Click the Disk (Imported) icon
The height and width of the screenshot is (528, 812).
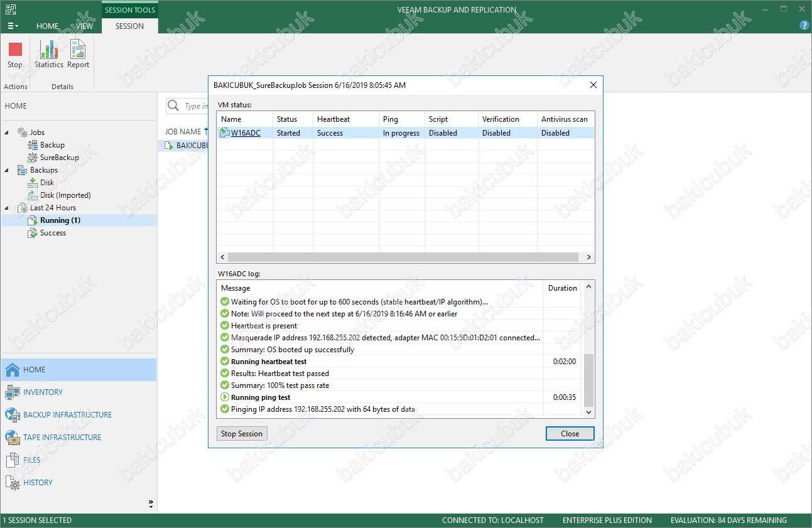click(x=33, y=195)
